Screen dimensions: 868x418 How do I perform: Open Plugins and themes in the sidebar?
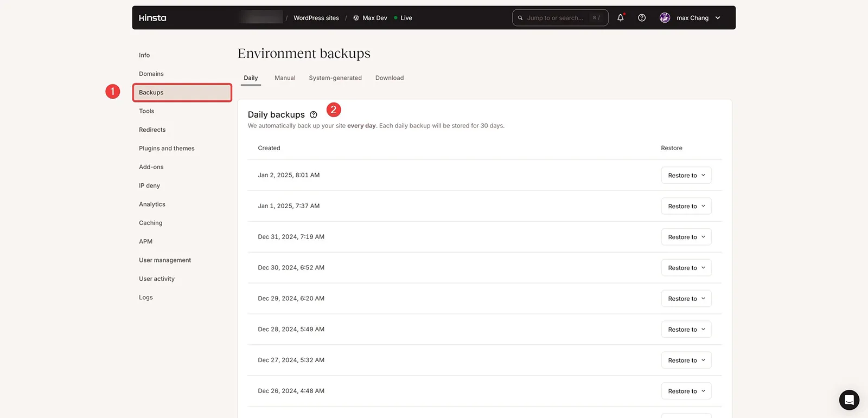point(167,149)
